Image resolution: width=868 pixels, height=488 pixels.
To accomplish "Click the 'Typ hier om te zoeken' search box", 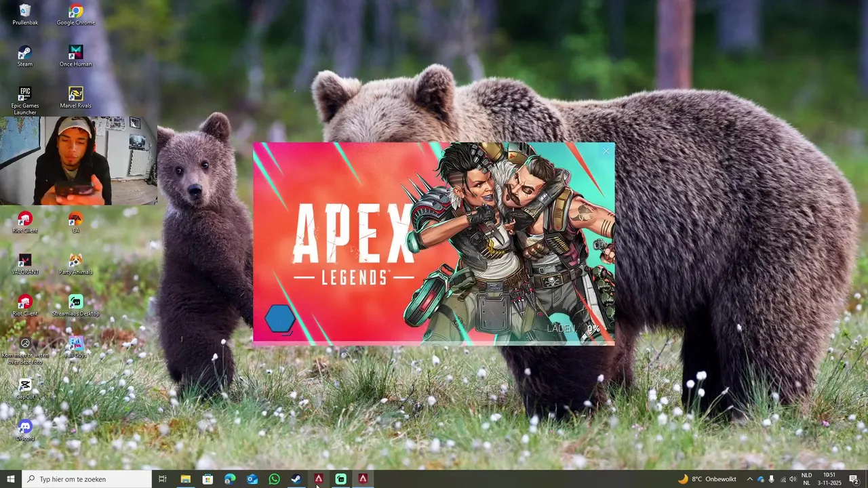I will point(87,479).
